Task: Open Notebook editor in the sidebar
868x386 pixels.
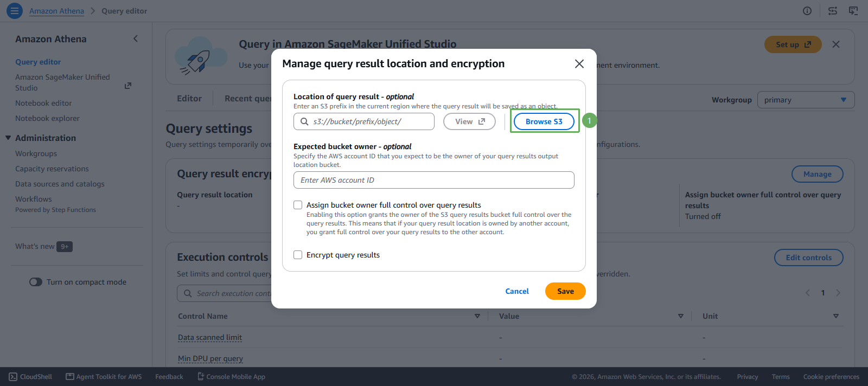Action: pyautogui.click(x=43, y=103)
